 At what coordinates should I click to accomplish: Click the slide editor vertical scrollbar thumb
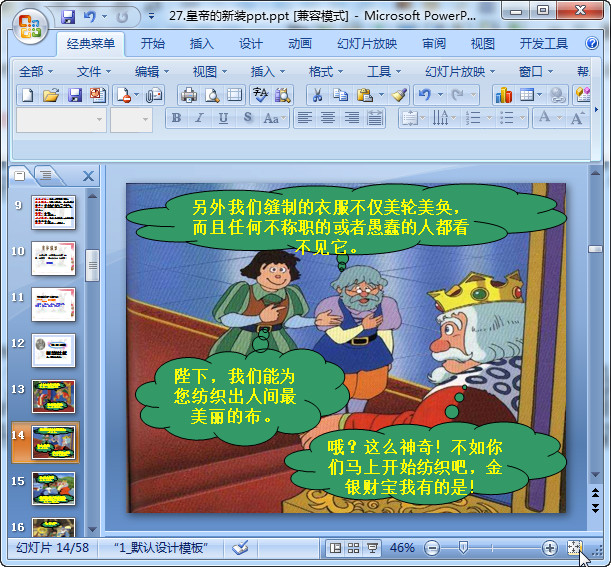pyautogui.click(x=595, y=249)
